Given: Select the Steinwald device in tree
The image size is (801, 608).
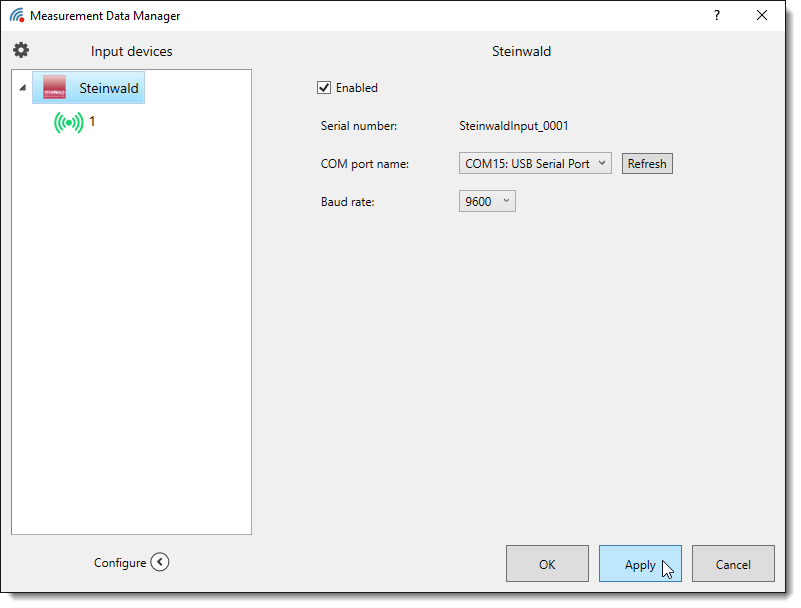Looking at the screenshot, I should click(108, 88).
